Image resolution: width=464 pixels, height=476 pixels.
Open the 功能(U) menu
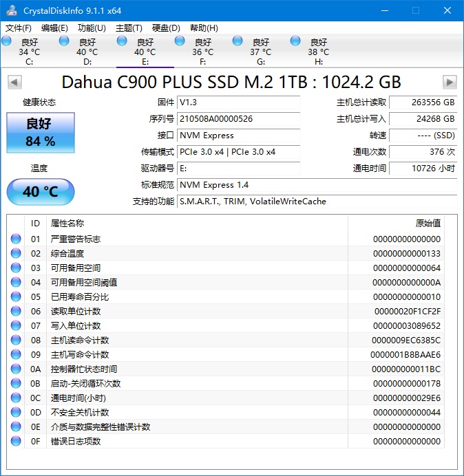click(x=92, y=28)
